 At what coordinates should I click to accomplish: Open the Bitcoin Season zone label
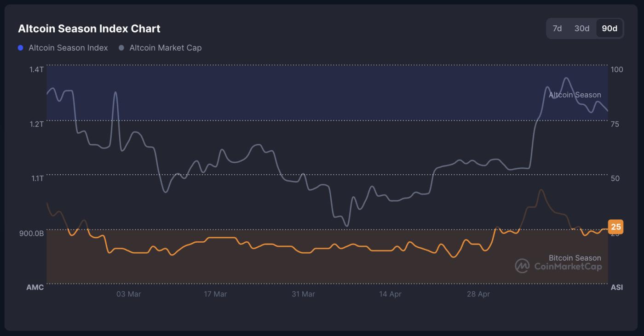[575, 258]
